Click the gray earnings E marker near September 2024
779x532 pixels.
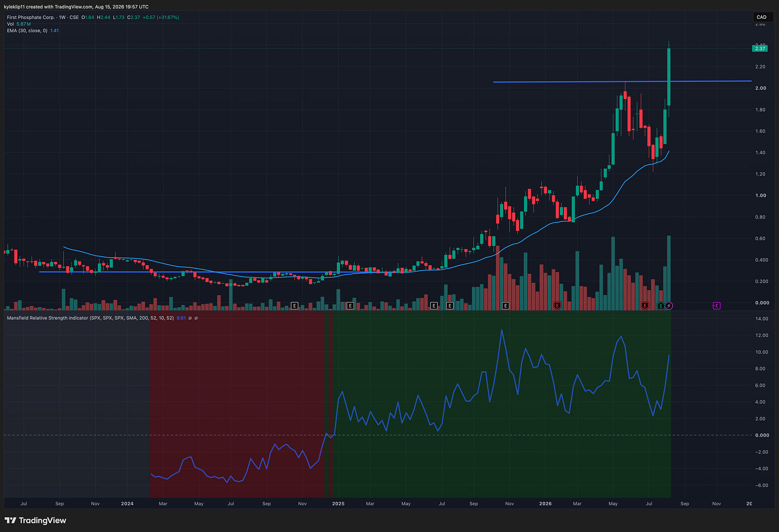point(294,306)
